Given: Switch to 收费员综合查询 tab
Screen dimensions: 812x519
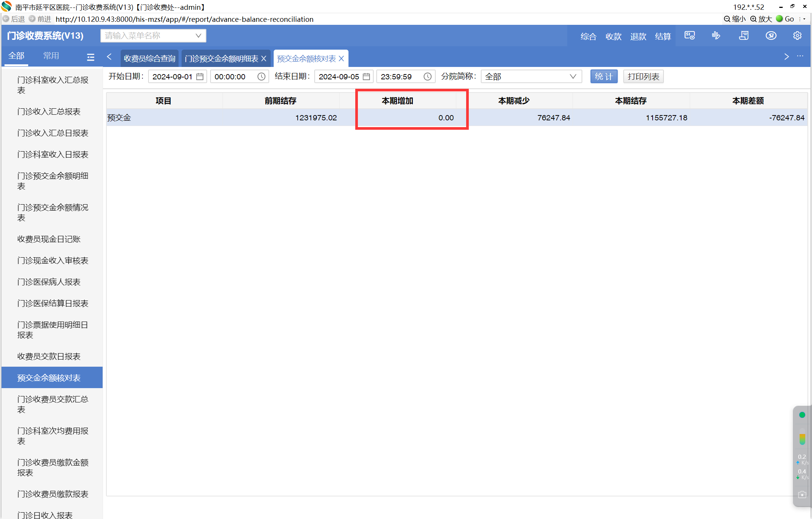Looking at the screenshot, I should [x=150, y=59].
